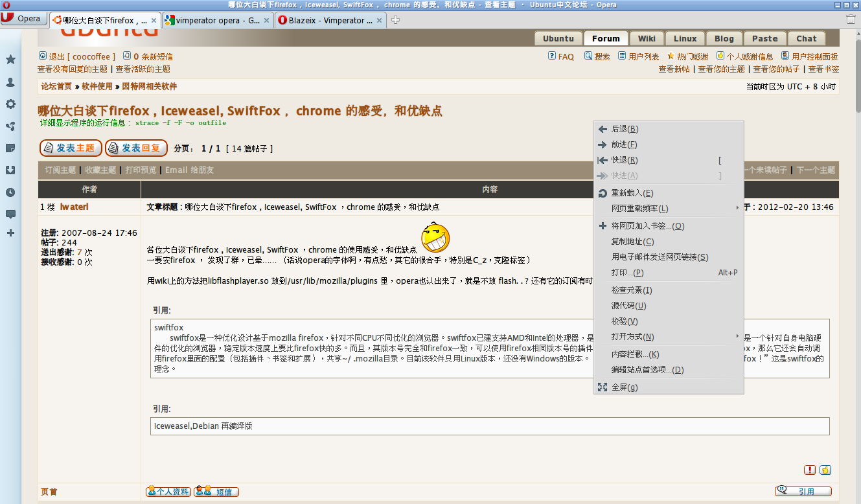
Task: Choose 校验 from the context menu
Action: pos(669,321)
